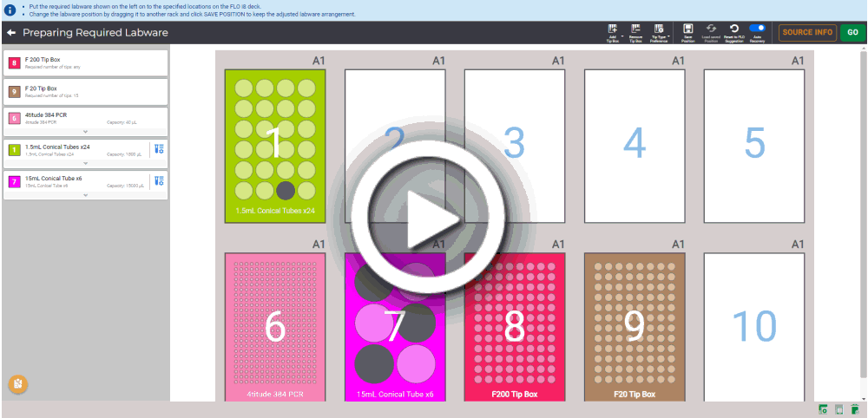Open tube settings for 1.5mL Conical Tubes x24
The height and width of the screenshot is (418, 868).
click(157, 149)
